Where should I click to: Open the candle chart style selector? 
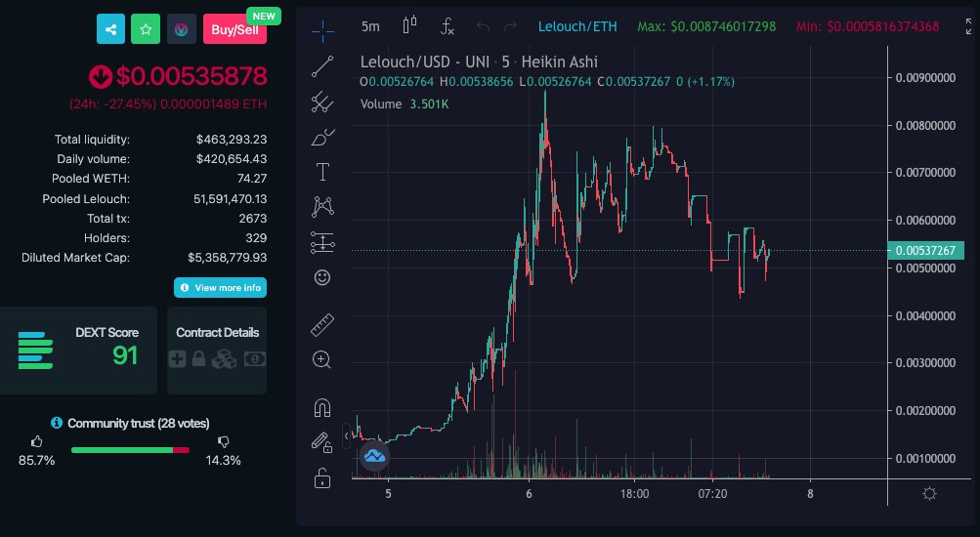click(409, 25)
